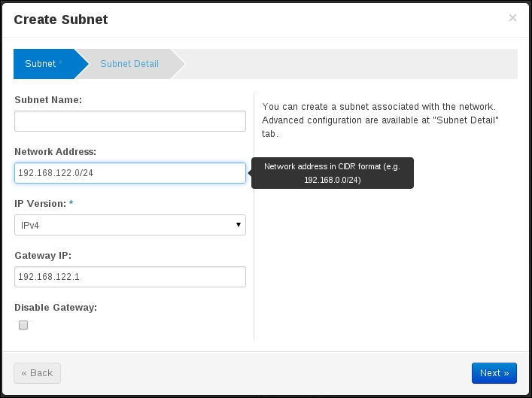Screen dimensions: 532x398
Task: Click the Subnet Name label
Action: pyautogui.click(x=48, y=100)
